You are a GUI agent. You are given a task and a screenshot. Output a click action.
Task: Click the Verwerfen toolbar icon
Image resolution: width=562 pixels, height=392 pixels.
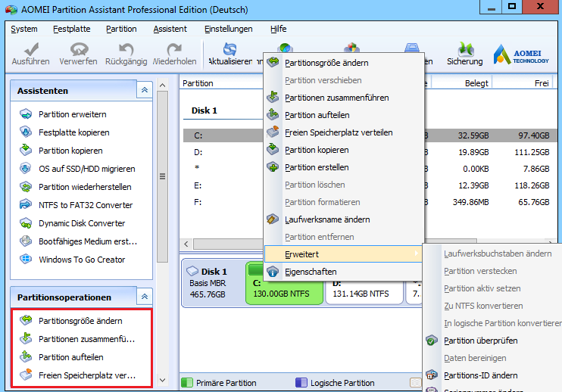click(x=79, y=49)
